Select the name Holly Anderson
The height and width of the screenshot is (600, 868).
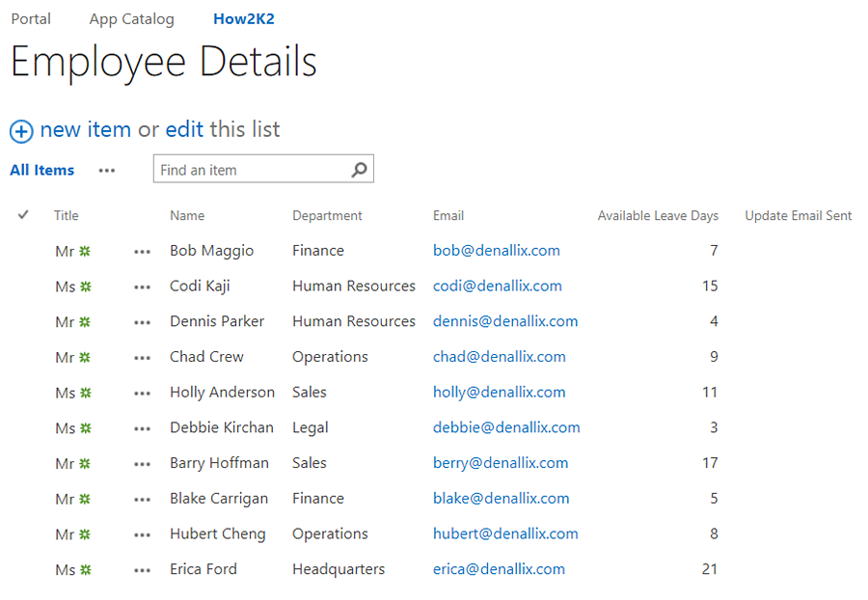coord(222,393)
